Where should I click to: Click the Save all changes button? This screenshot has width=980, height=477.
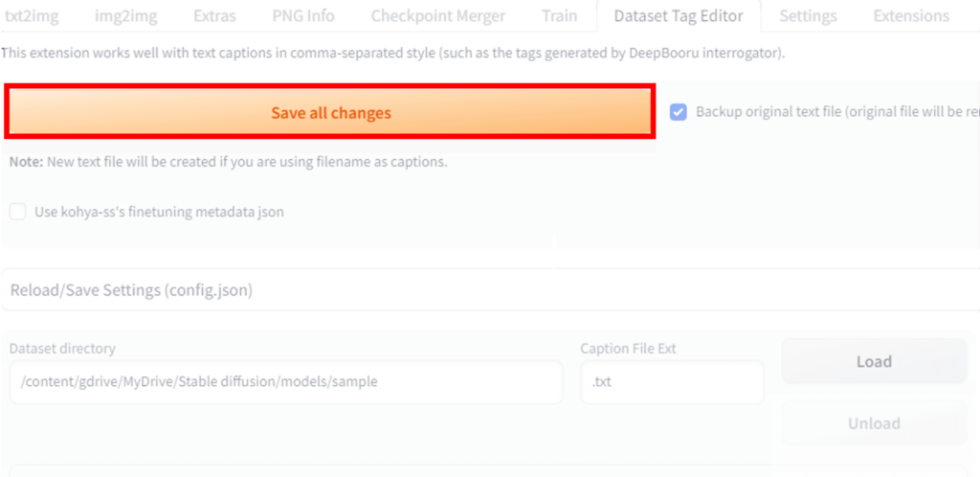click(330, 113)
